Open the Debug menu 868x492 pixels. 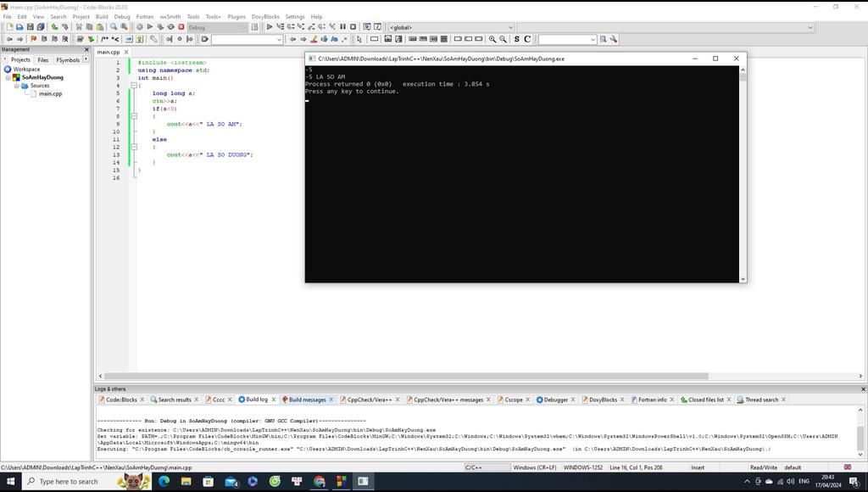(122, 17)
